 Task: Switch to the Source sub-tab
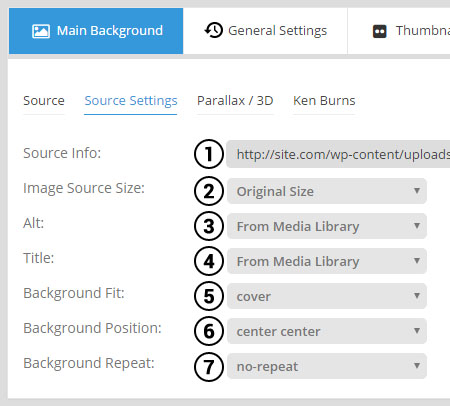(44, 101)
